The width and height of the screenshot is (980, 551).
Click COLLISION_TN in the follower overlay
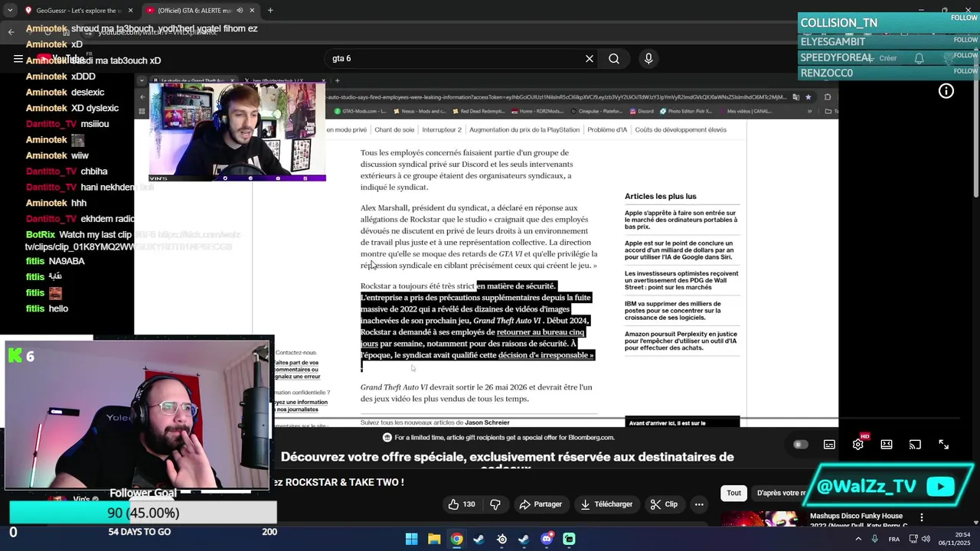(x=839, y=23)
